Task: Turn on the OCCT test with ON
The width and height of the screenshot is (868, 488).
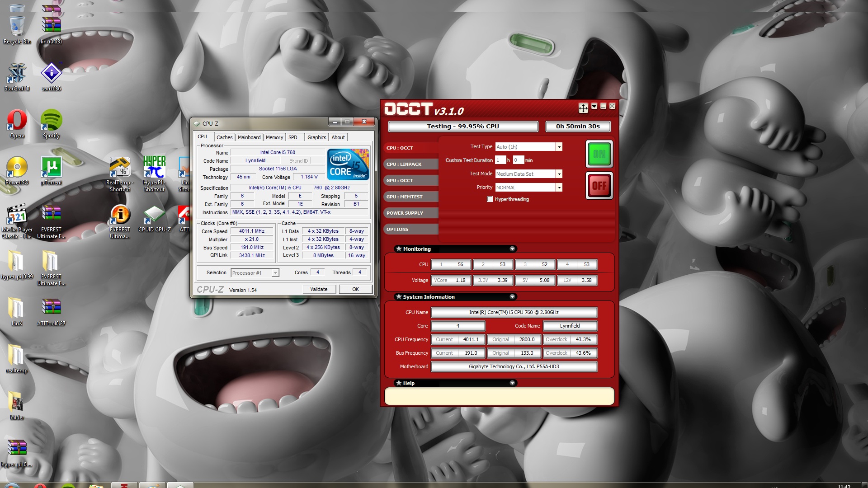Action: tap(599, 154)
